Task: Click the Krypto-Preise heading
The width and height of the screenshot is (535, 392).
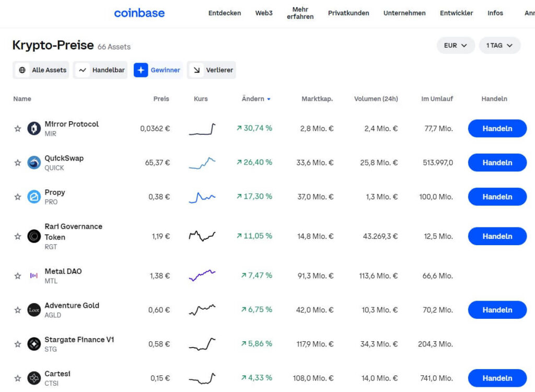Action: pos(53,45)
